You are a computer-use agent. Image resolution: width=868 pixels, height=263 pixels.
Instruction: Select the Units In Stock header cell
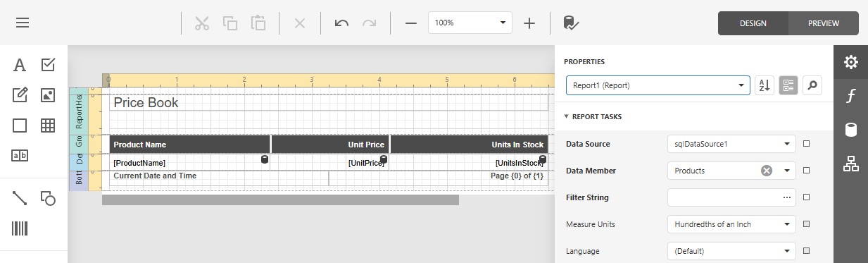click(470, 145)
